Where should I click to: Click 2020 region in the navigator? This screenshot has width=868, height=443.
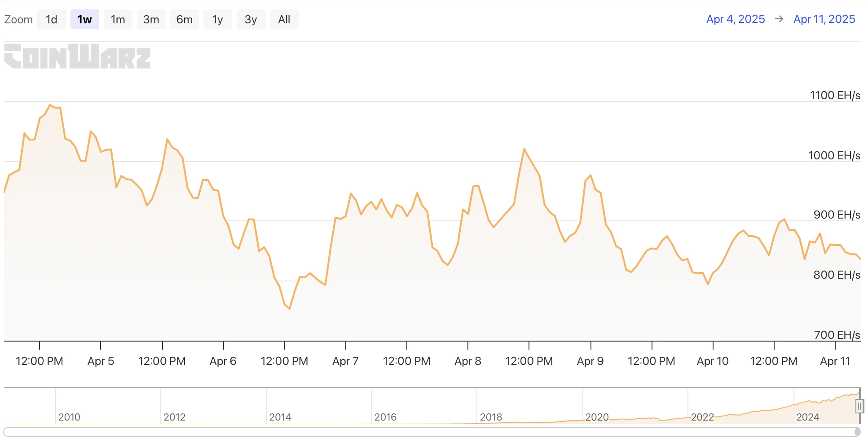[597, 417]
